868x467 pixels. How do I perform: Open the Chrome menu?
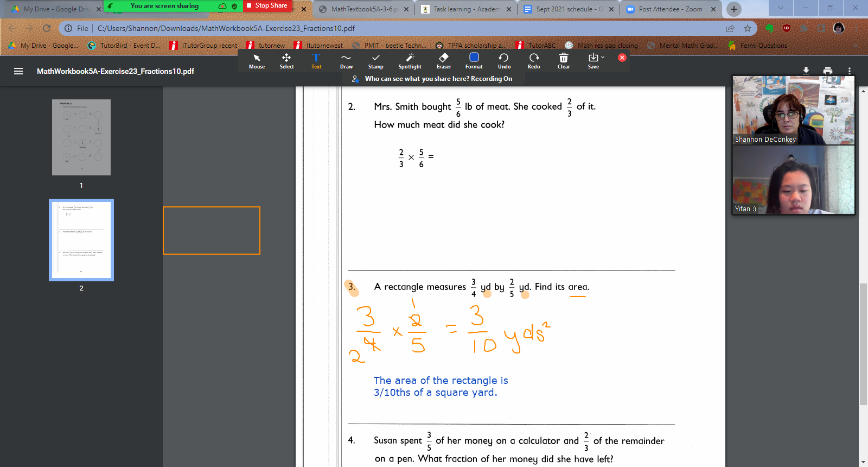coord(857,28)
